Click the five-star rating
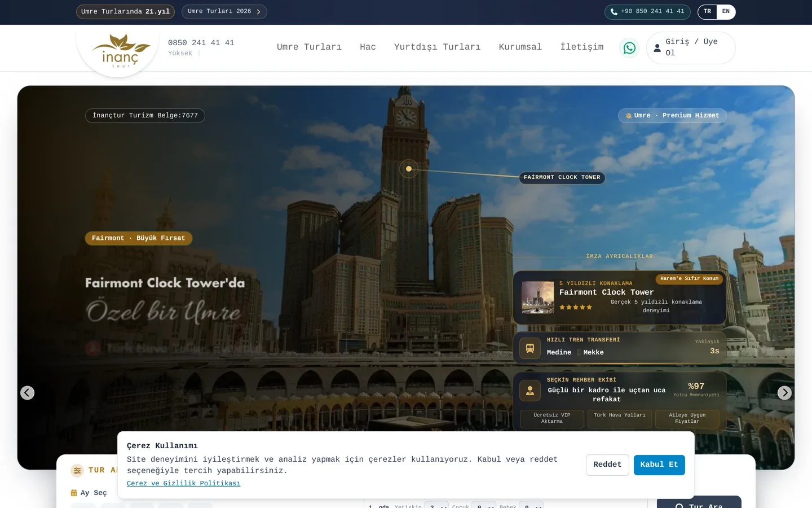 [x=576, y=308]
